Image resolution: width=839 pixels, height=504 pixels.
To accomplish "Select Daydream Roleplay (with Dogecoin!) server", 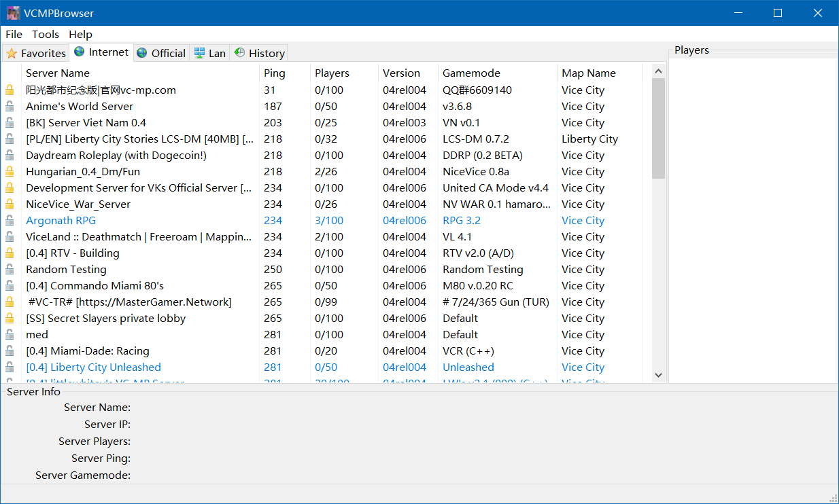I will pos(116,155).
